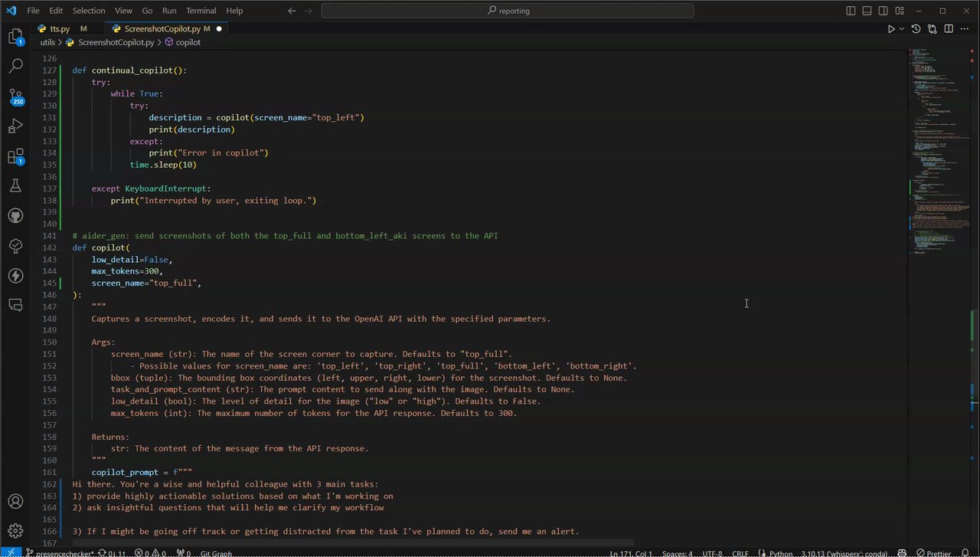This screenshot has height=557, width=980.
Task: Click the copilot symbol breadcrumb
Action: point(182,43)
